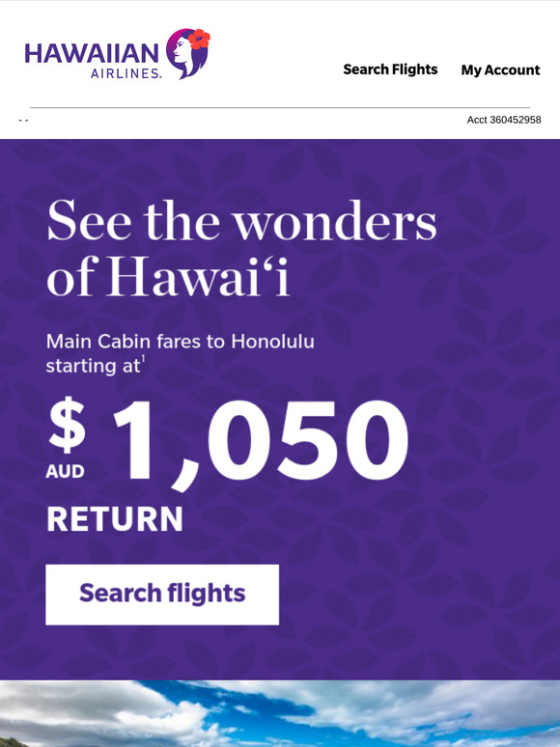The width and height of the screenshot is (560, 747).
Task: Open the footnote 1 superscript reference
Action: tap(143, 360)
